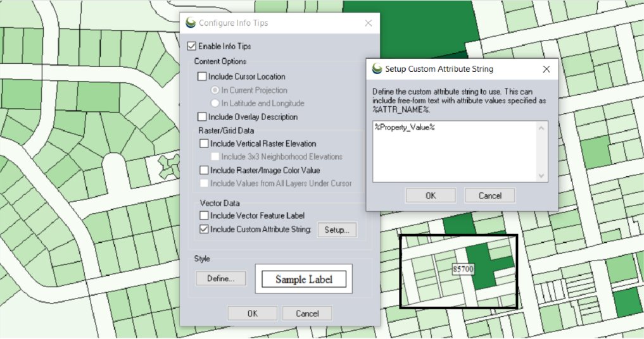Check Include Overlay Description
This screenshot has height=339, width=644.
point(201,116)
